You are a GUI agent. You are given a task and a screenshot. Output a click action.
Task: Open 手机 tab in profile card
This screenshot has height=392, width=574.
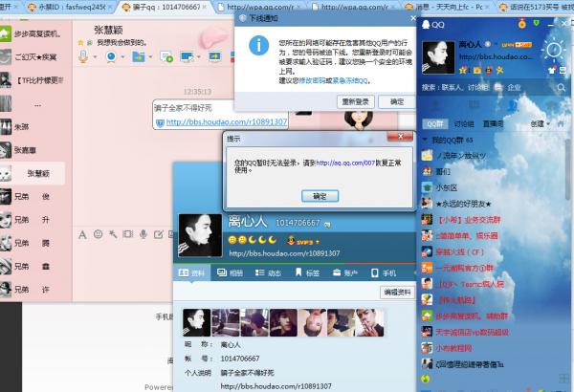coord(384,272)
